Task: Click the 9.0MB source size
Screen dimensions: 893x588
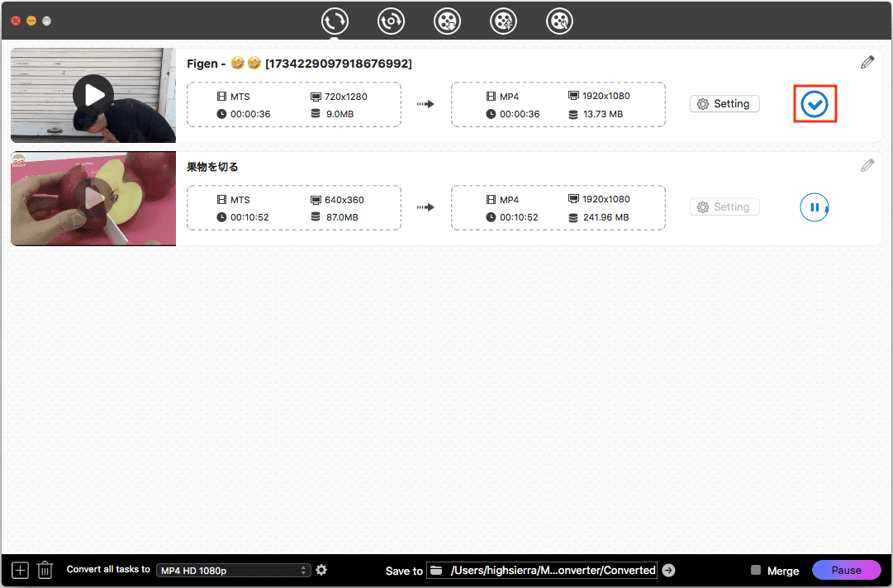Action: 340,114
